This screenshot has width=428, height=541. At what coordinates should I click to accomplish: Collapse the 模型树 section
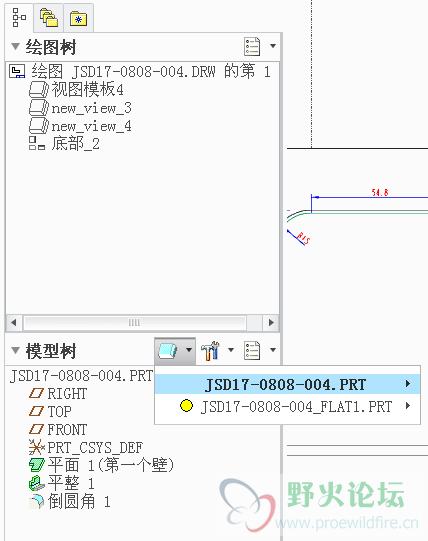tap(15, 351)
